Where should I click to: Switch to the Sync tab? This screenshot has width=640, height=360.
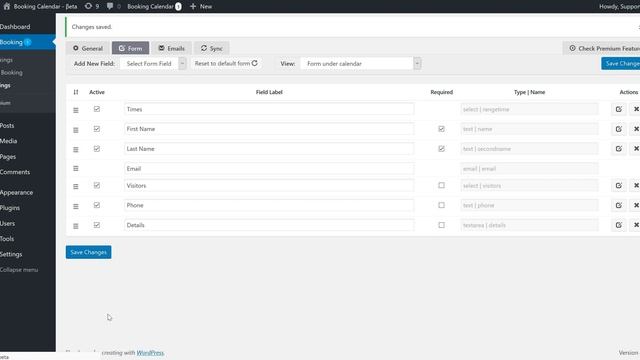point(211,48)
